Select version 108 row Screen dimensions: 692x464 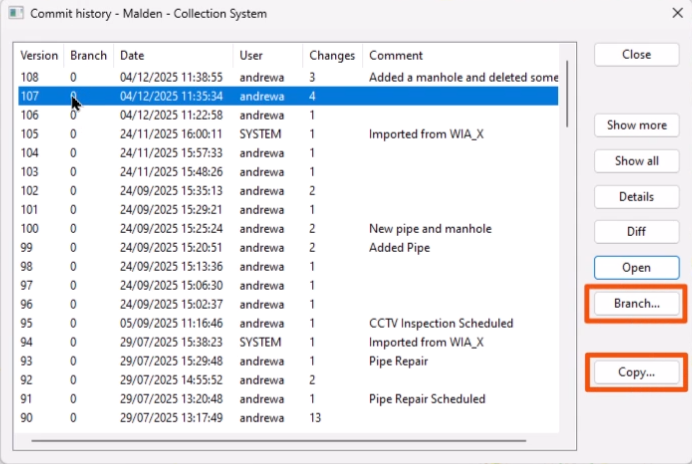click(288, 78)
